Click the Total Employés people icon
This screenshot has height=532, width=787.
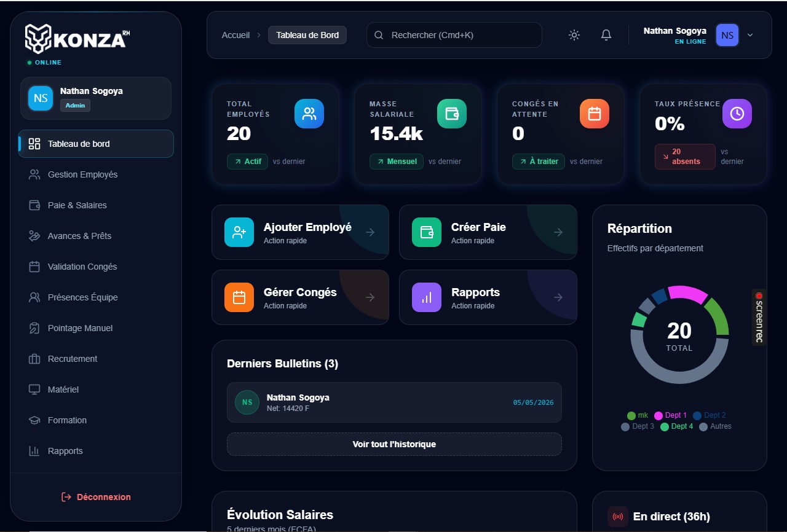click(309, 114)
